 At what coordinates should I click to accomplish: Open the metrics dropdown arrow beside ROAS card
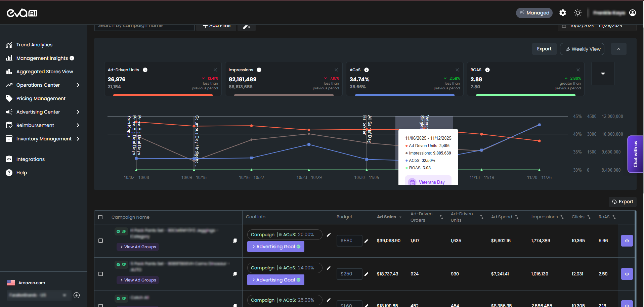603,74
